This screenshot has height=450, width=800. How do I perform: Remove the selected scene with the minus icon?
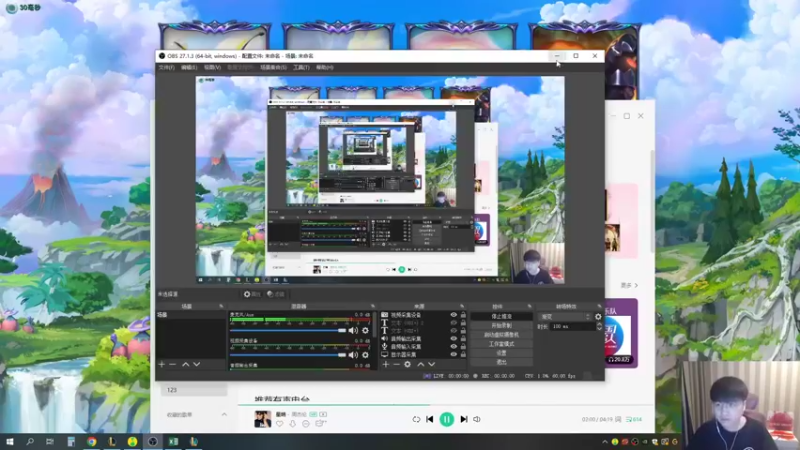tap(172, 364)
